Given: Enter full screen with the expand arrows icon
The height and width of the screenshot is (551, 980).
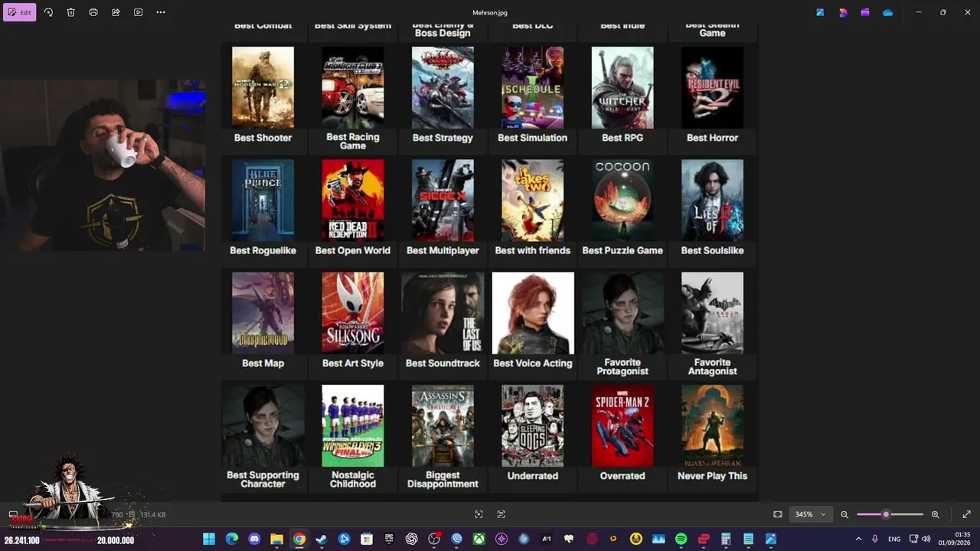Looking at the screenshot, I should click(x=966, y=514).
